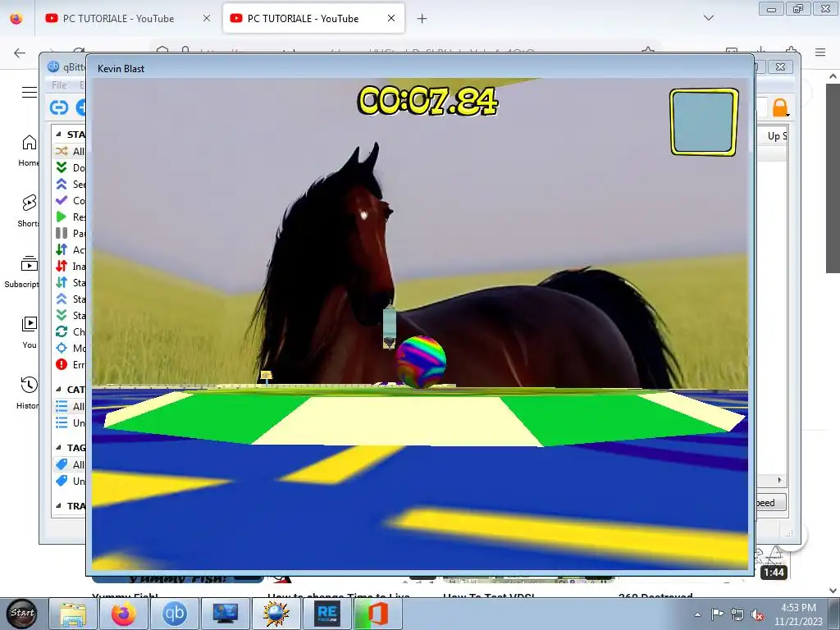Open the File menu in qBittorrent
840x630 pixels.
(x=59, y=84)
